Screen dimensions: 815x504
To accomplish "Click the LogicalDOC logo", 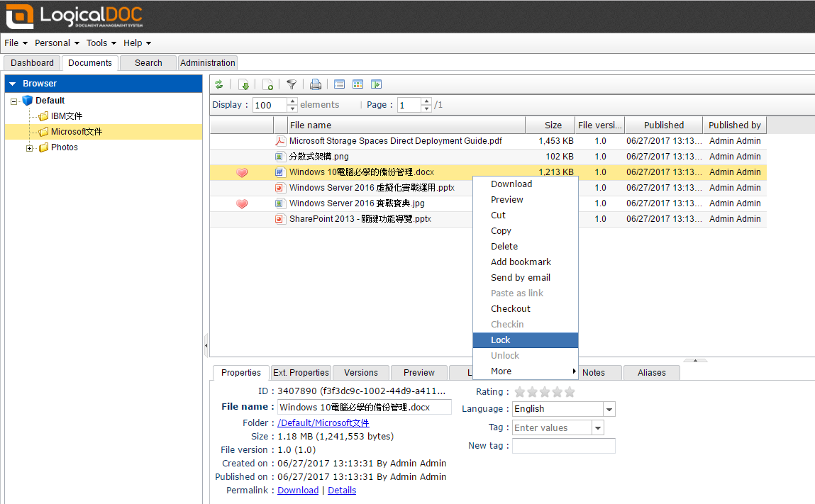I will point(74,16).
